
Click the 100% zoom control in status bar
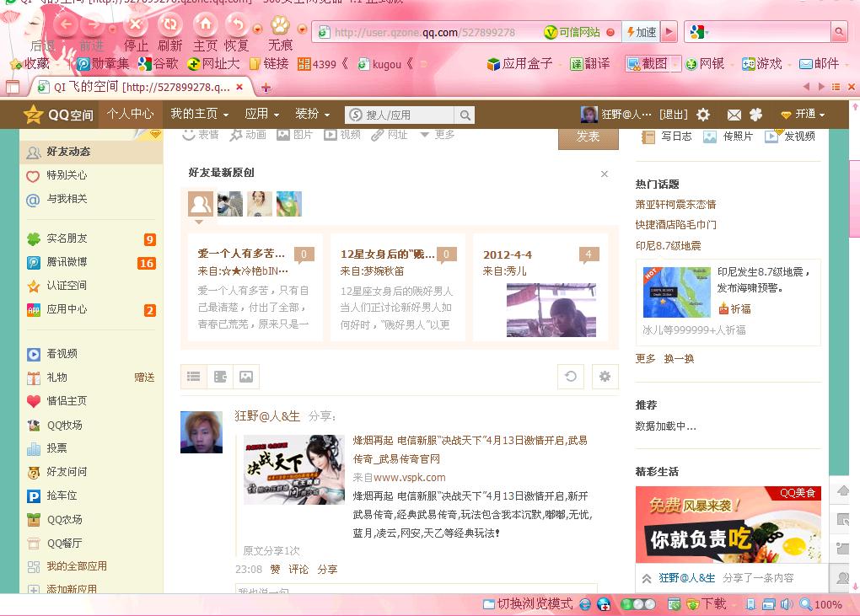pyautogui.click(x=821, y=604)
